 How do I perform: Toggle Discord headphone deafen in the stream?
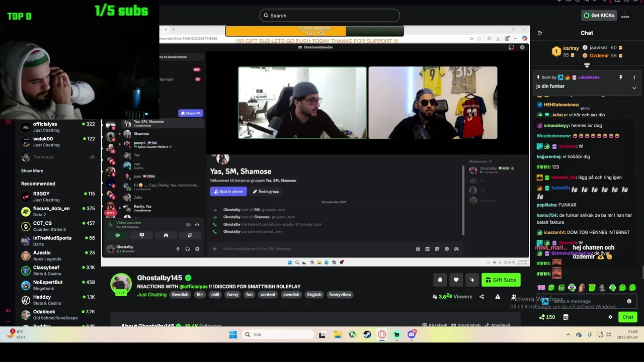[188, 249]
